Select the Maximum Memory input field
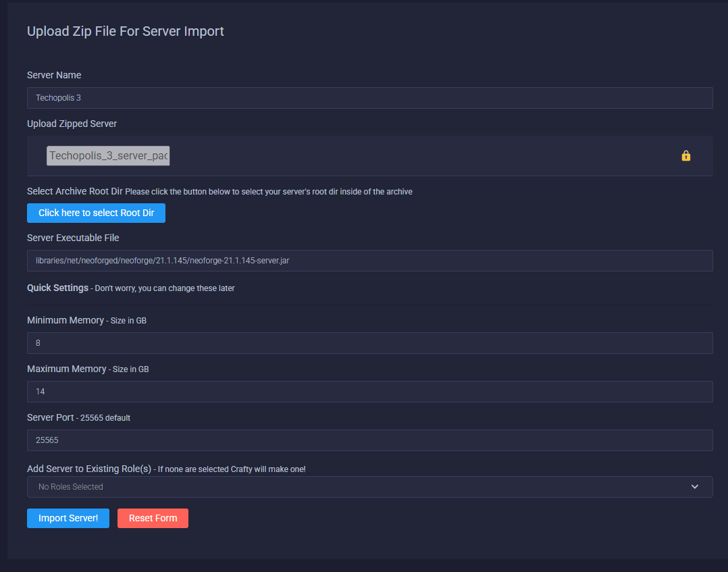Image resolution: width=728 pixels, height=572 pixels. tap(369, 392)
